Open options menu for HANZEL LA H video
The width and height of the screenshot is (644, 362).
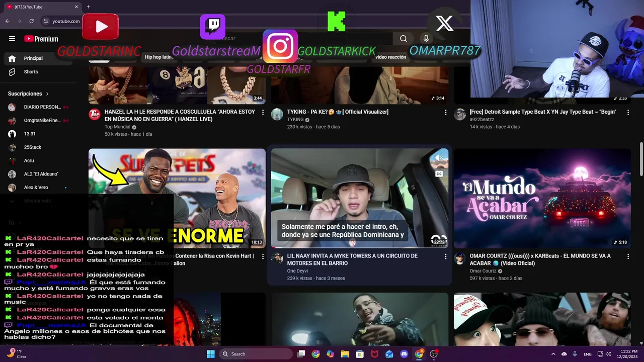pos(263,112)
